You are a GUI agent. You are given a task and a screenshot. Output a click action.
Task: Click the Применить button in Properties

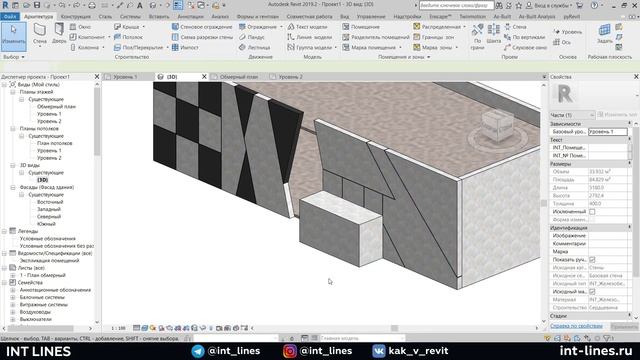(624, 327)
